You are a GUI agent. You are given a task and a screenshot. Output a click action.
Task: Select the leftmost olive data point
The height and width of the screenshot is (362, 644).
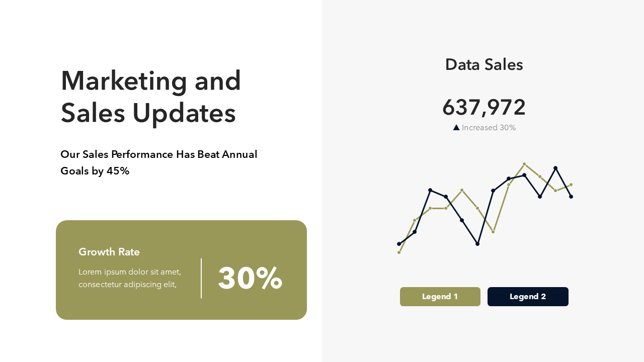(399, 252)
